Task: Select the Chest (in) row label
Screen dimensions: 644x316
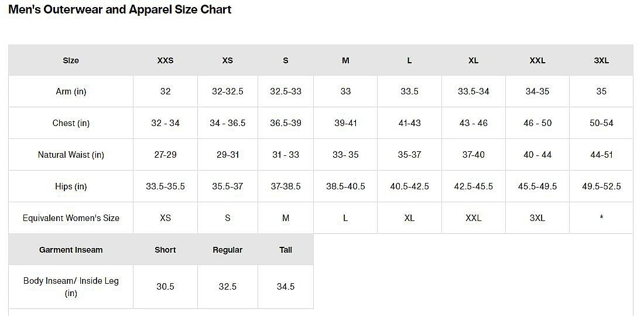Action: [71, 123]
